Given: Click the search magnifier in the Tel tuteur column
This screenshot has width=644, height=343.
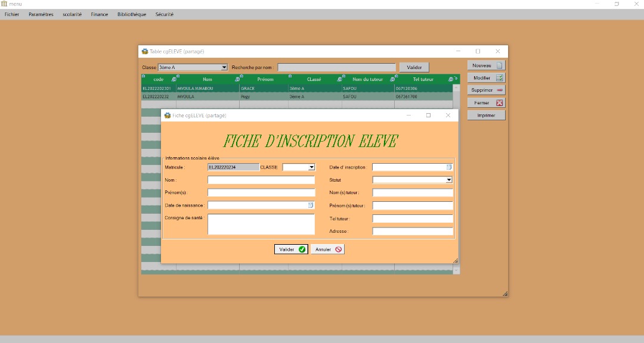Looking at the screenshot, I should tap(451, 79).
